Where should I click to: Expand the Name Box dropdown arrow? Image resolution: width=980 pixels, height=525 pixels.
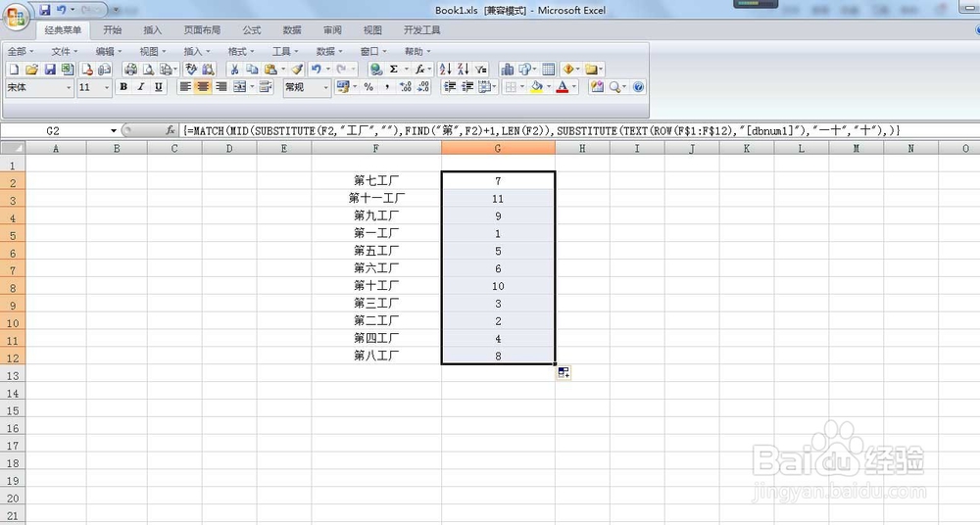pos(114,130)
